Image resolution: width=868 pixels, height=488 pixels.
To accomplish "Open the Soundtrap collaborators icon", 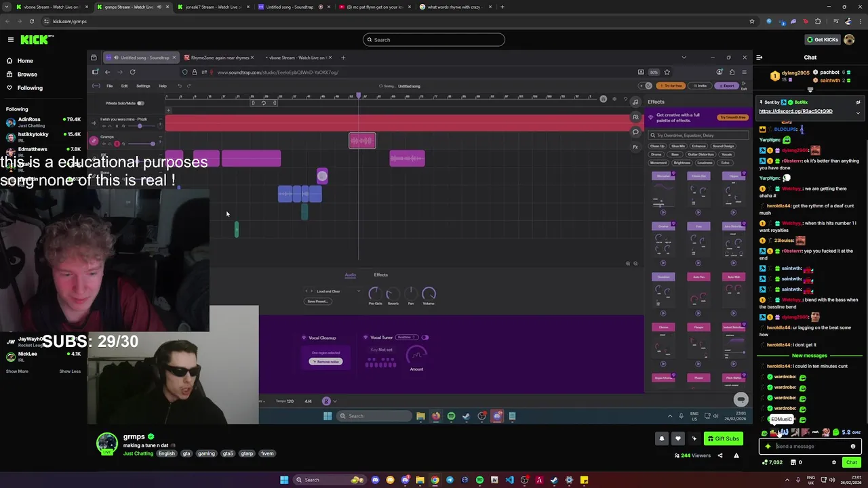I will 635,117.
